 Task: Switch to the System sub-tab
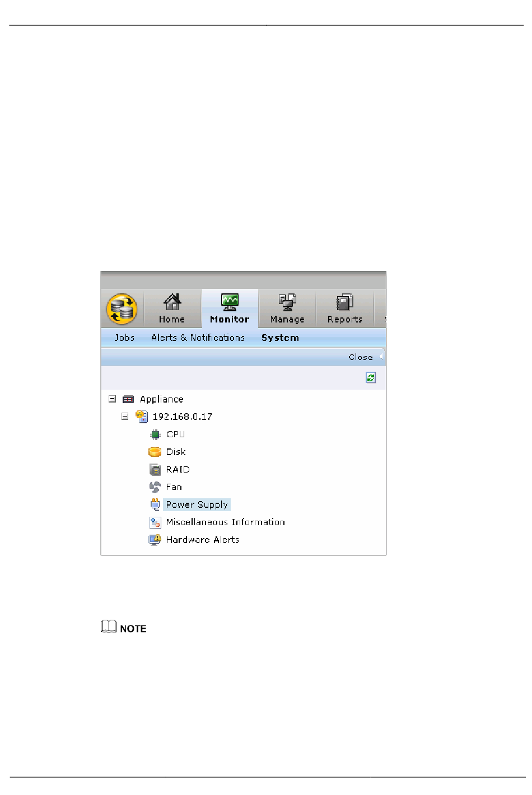coord(280,338)
